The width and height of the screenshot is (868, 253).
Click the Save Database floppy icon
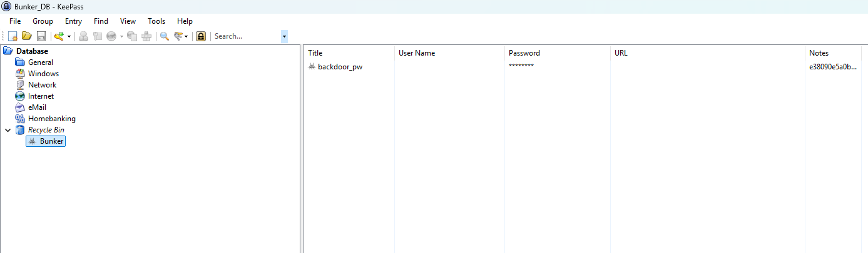pos(41,36)
